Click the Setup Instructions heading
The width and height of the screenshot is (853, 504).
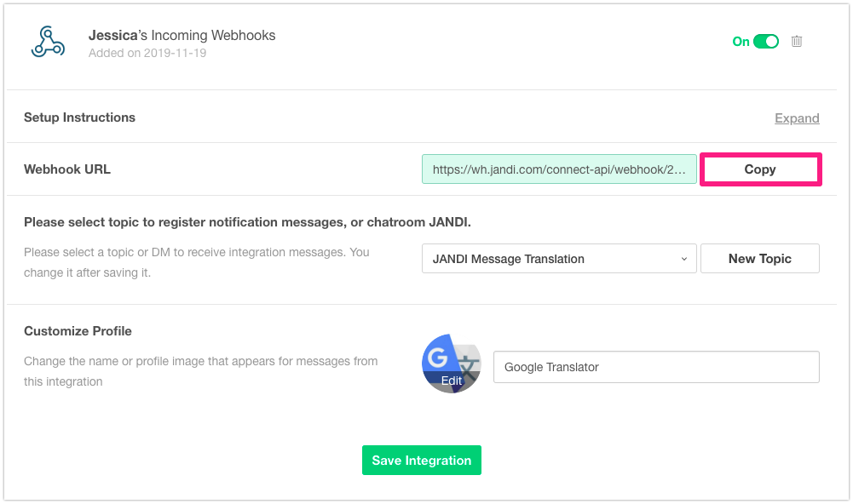pyautogui.click(x=79, y=117)
